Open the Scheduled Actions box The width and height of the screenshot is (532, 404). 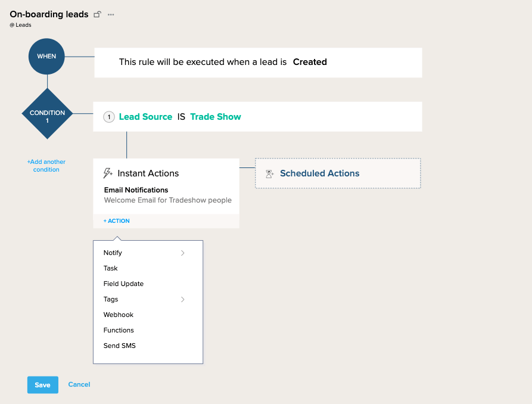point(338,173)
